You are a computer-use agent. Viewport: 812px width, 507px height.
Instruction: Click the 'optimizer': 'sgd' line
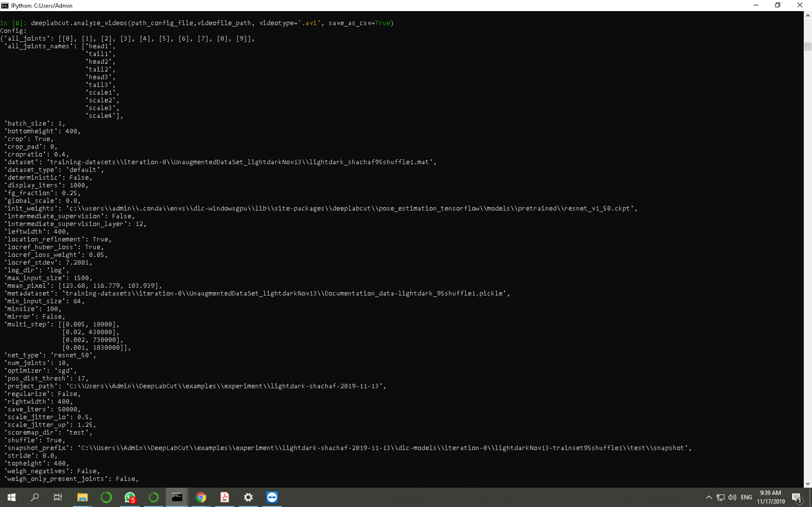click(x=40, y=371)
